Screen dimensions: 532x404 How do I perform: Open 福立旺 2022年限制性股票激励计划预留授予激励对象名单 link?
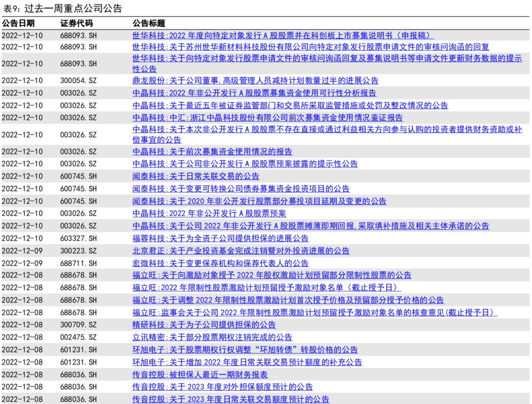pyautogui.click(x=266, y=288)
